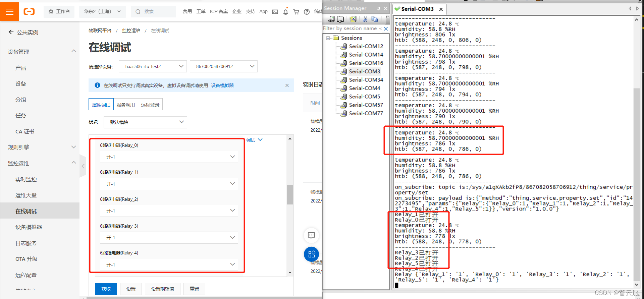Switch to the 服务调用 tab
Image resolution: width=644 pixels, height=299 pixels.
coord(126,105)
